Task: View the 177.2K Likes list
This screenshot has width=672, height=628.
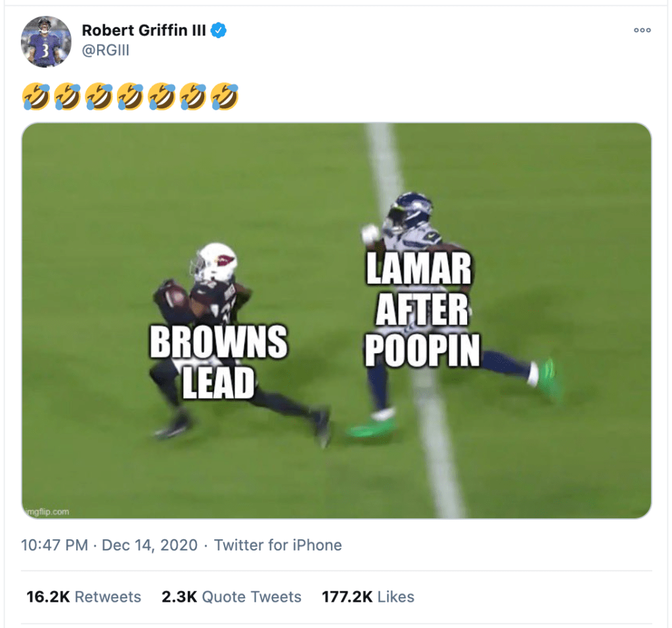Action: [x=368, y=597]
